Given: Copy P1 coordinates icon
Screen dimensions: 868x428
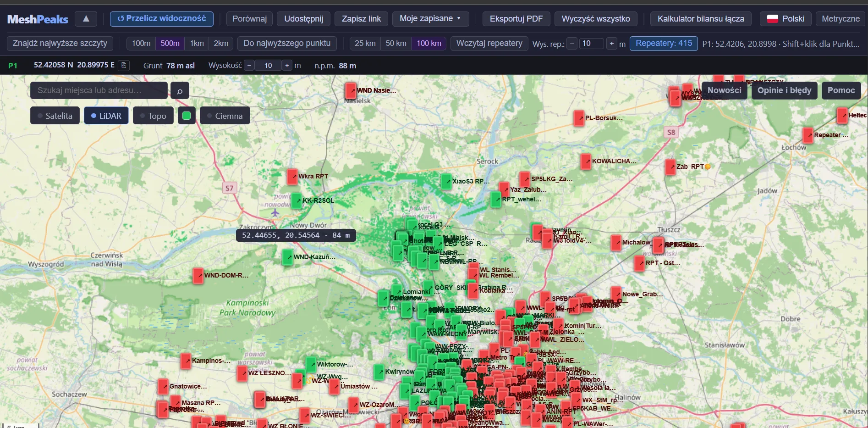Looking at the screenshot, I should (x=124, y=66).
